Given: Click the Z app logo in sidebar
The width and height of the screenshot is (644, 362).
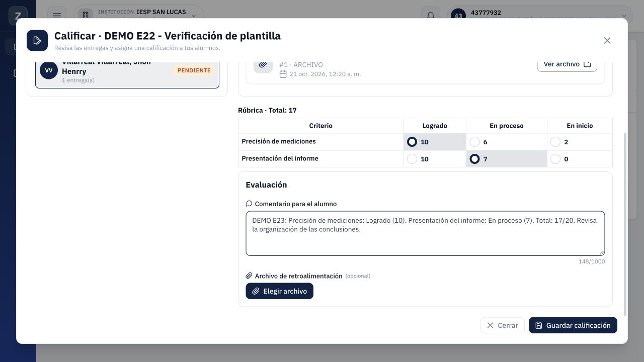Looking at the screenshot, I should click(x=18, y=16).
